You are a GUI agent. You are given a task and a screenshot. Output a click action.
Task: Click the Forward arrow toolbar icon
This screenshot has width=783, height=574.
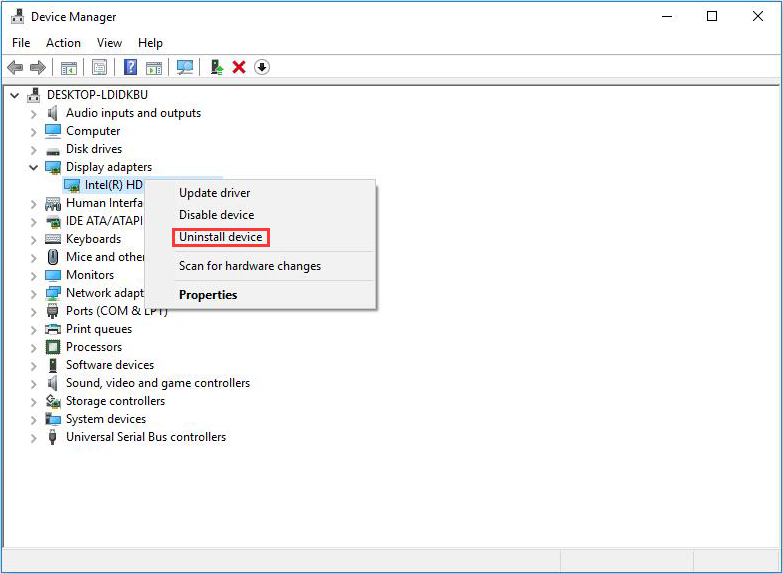[x=38, y=67]
